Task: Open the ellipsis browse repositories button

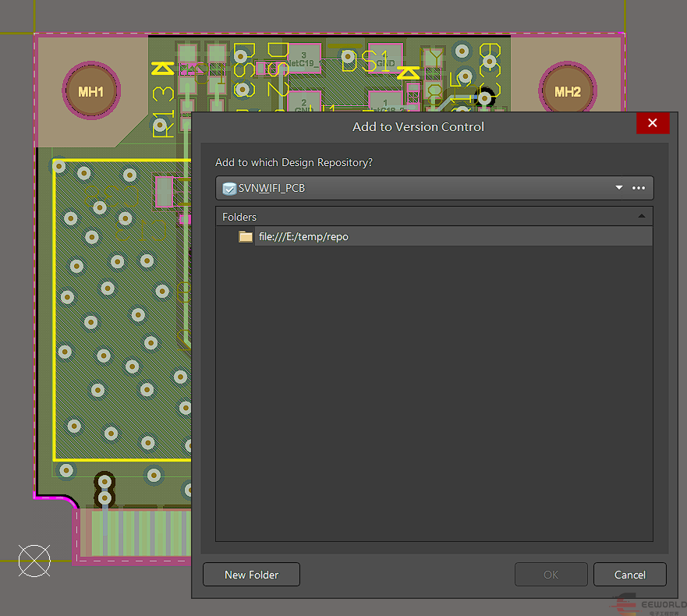Action: [x=639, y=188]
